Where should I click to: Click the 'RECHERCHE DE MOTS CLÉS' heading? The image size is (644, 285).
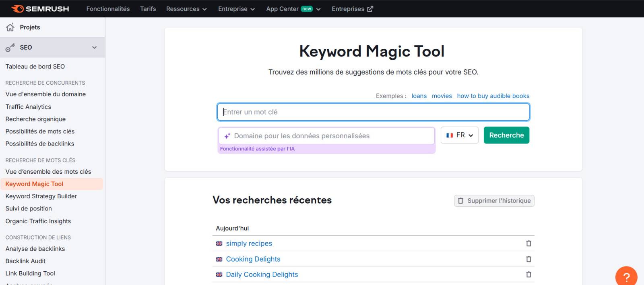pyautogui.click(x=40, y=160)
